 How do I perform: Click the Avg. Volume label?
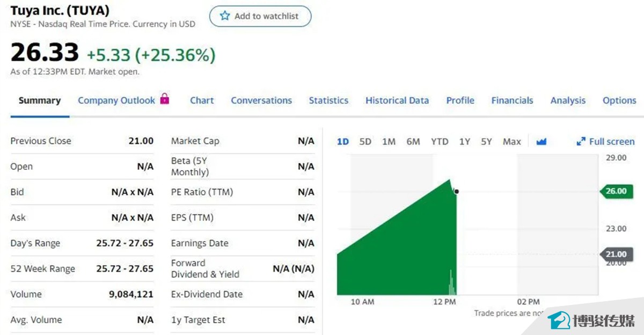tap(36, 320)
